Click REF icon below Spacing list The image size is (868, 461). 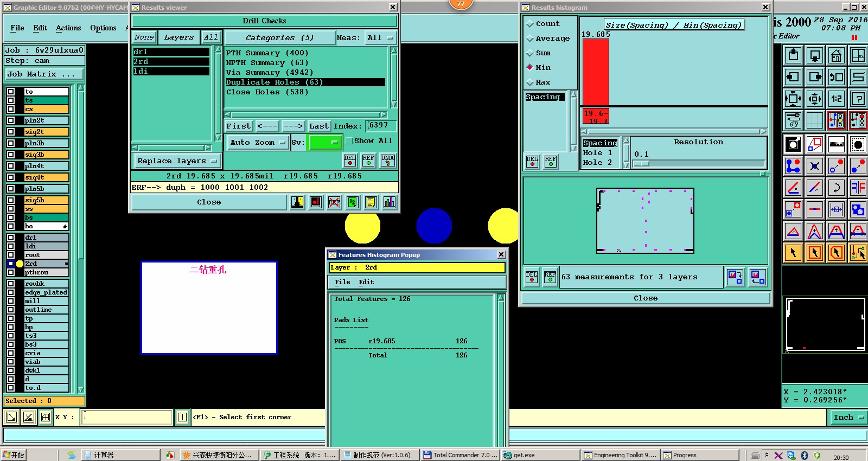point(551,161)
